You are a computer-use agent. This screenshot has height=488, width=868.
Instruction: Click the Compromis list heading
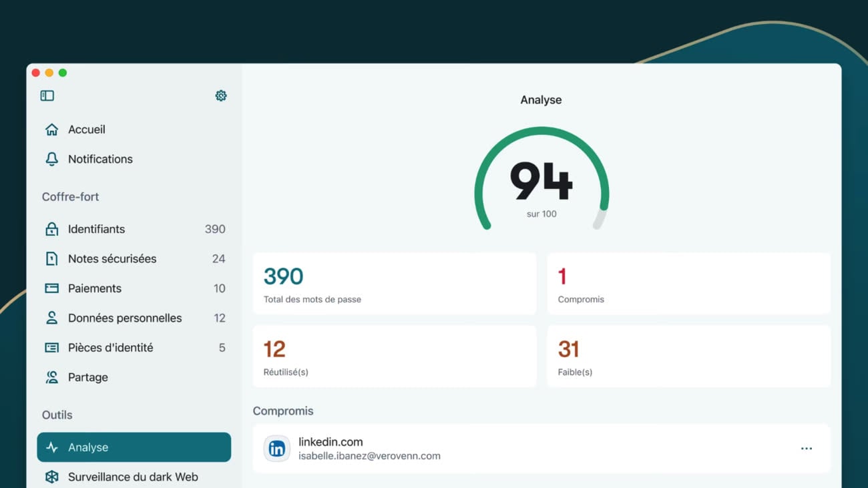click(x=283, y=411)
